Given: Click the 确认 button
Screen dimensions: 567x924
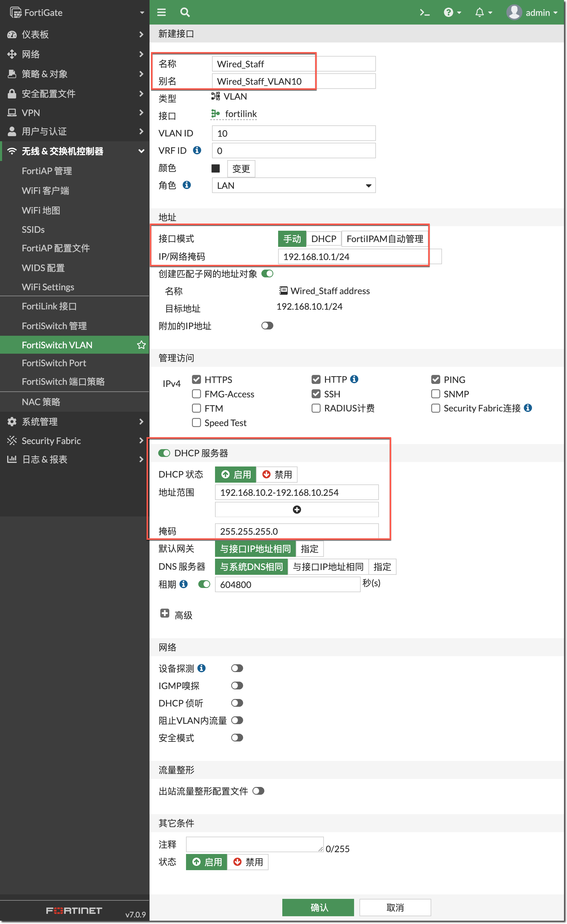Looking at the screenshot, I should pos(318,907).
